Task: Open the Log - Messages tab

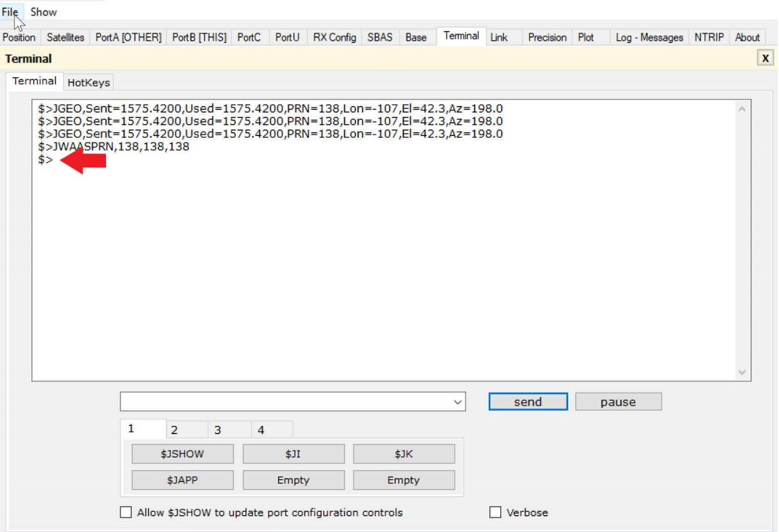Action: tap(650, 37)
